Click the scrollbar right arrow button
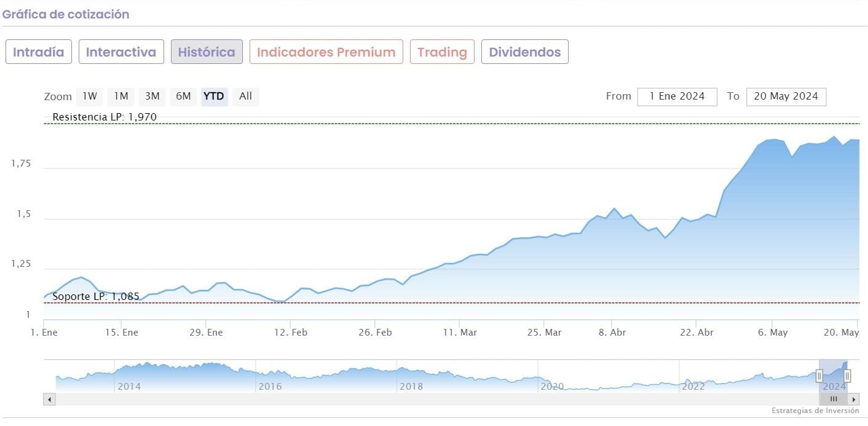This screenshot has width=868, height=426. [x=853, y=400]
